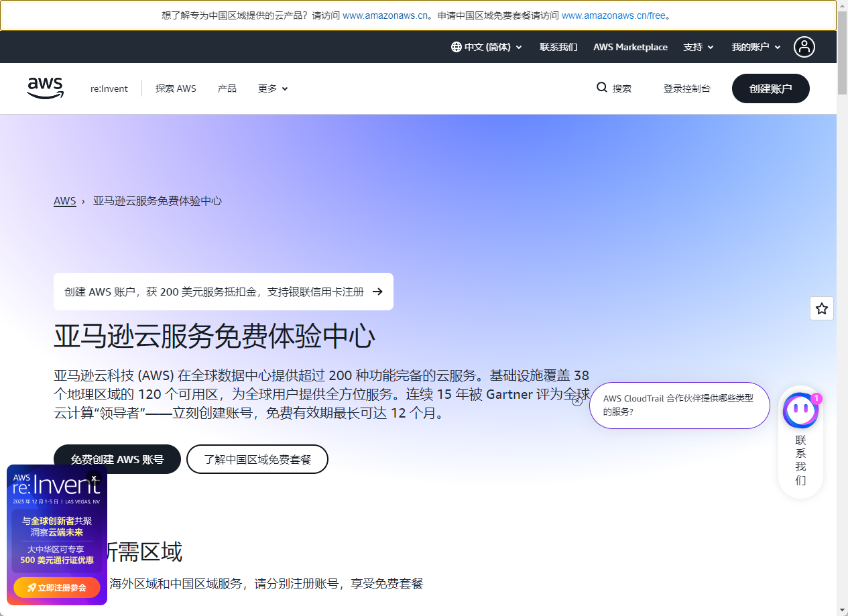
Task: Expand the 更多 dropdown menu
Action: pyautogui.click(x=272, y=88)
